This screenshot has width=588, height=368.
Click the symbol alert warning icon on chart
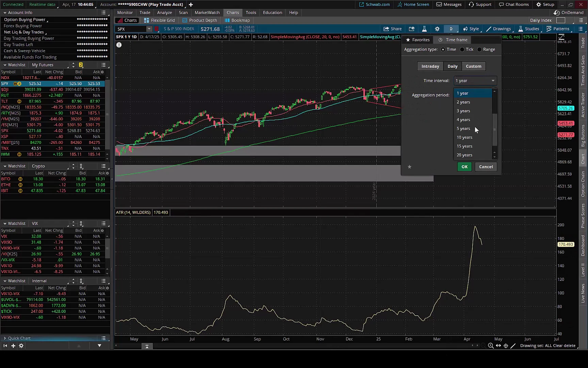(119, 45)
